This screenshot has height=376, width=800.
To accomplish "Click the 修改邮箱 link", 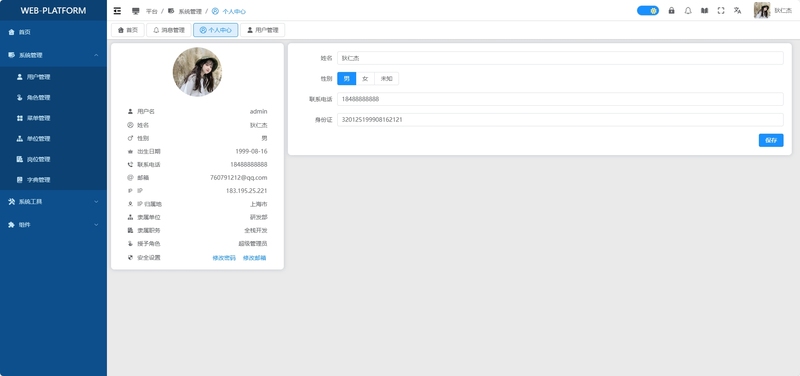I will (255, 258).
